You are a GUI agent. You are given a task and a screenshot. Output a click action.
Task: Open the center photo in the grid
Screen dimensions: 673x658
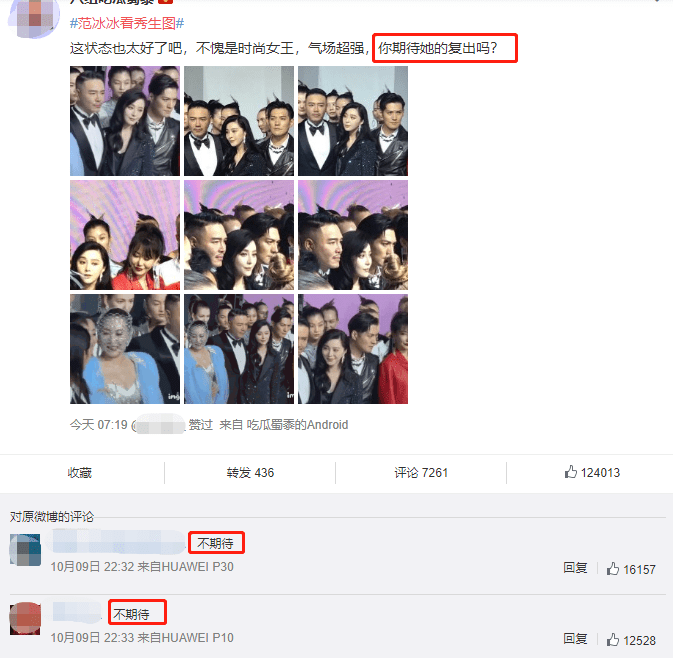[x=239, y=235]
